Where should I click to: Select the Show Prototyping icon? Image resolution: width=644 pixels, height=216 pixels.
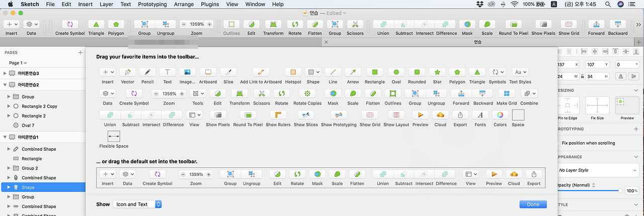[339, 115]
